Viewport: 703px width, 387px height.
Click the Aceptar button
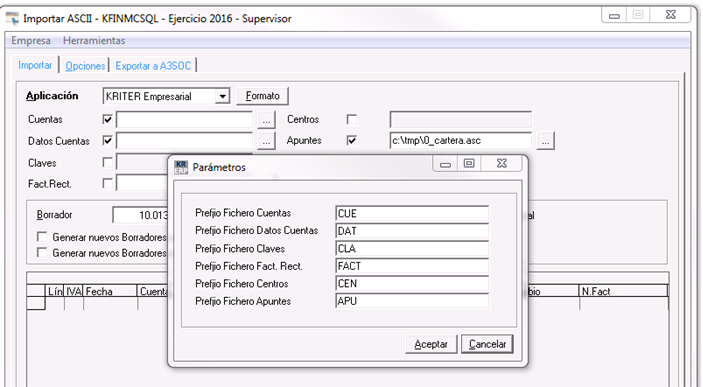tap(431, 344)
